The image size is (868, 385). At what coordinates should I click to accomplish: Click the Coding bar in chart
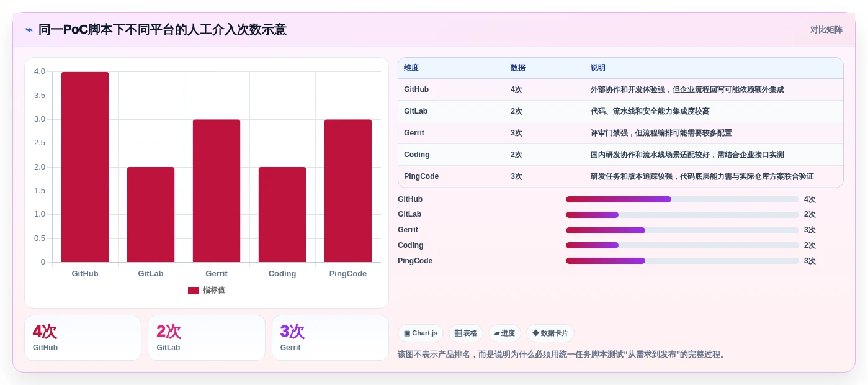[x=282, y=215]
